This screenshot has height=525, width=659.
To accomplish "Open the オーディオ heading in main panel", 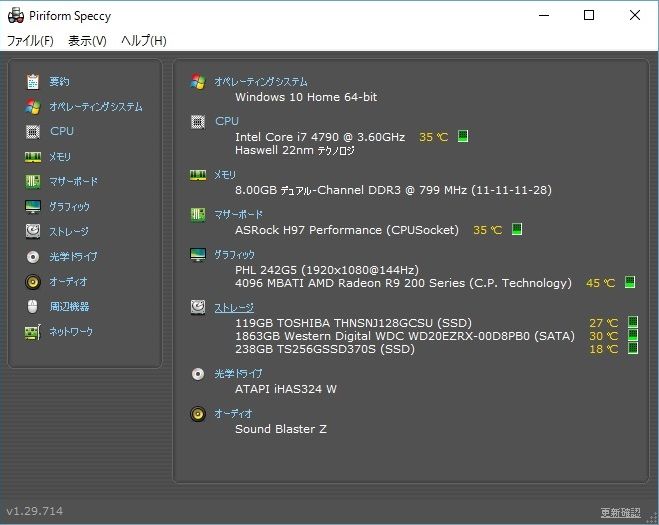I will 233,414.
